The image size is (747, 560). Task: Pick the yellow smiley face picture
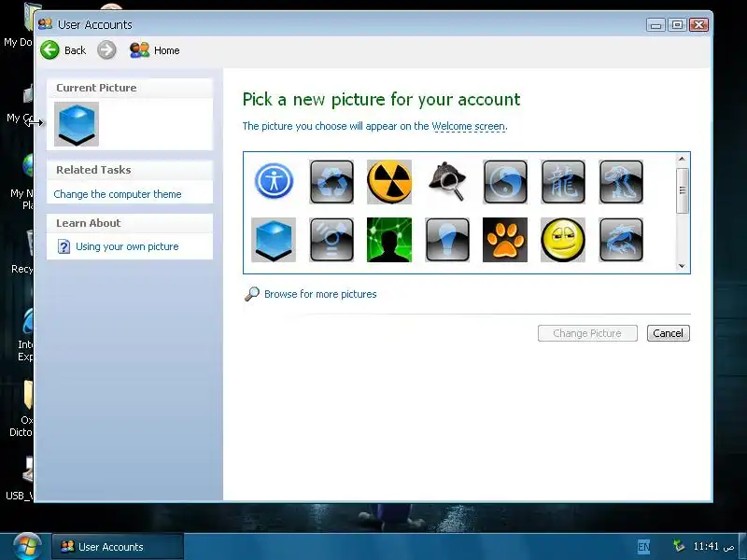tap(563, 240)
